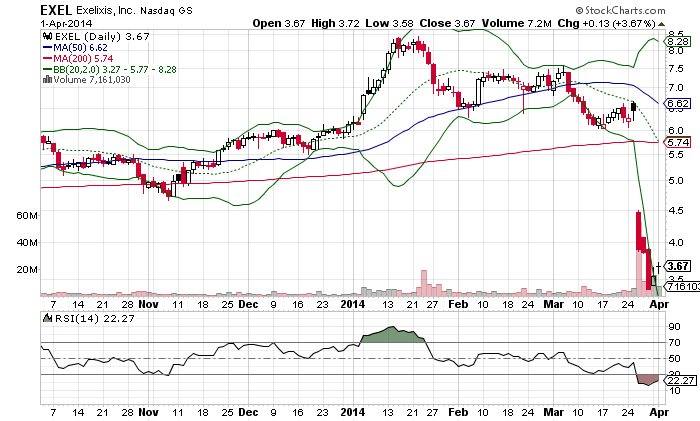Click the RSI(14) 22.27 label
Viewport: 700px width, 421px height.
tap(95, 318)
